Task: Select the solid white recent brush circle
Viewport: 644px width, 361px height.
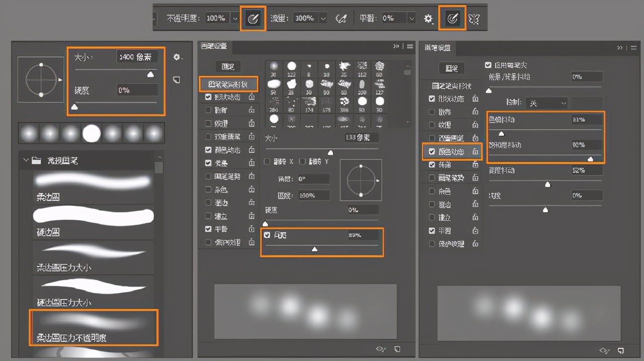Action: click(x=92, y=133)
